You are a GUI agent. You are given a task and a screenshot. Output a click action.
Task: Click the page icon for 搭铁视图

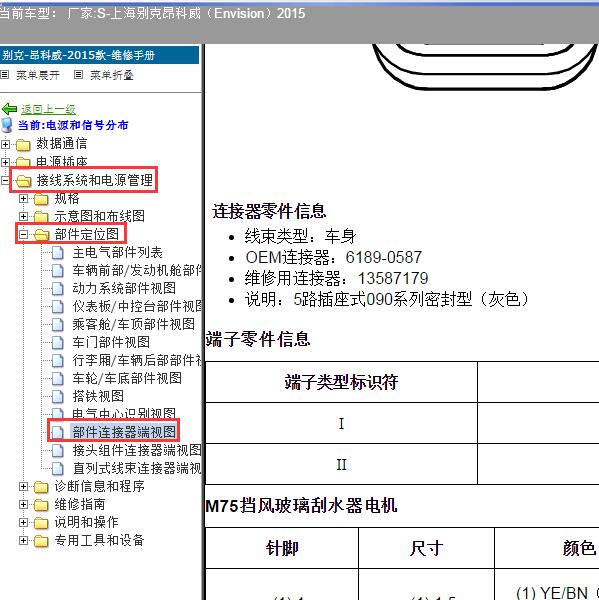(x=58, y=397)
